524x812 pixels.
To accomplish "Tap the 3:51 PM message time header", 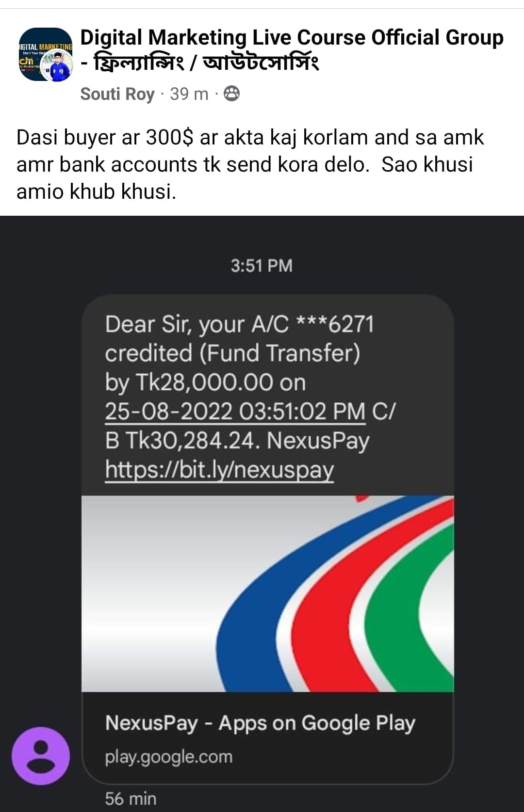I will click(x=262, y=266).
